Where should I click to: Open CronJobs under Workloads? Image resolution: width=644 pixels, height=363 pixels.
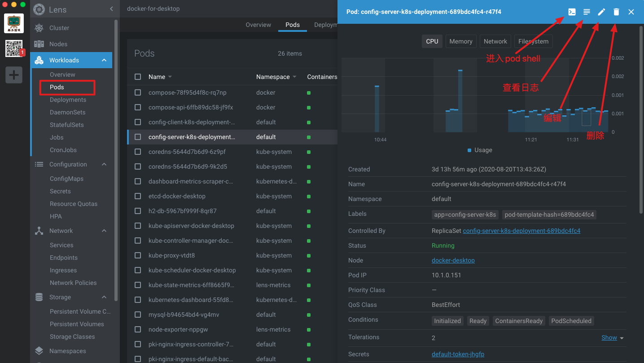63,150
